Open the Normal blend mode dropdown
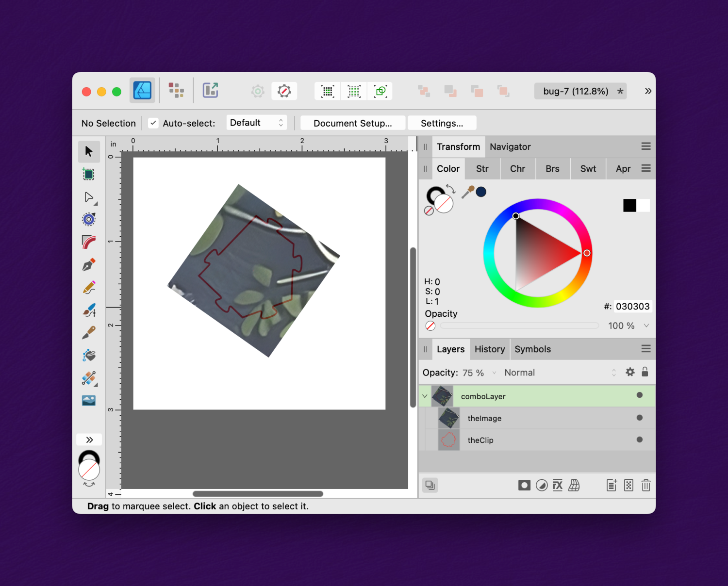This screenshot has height=586, width=728. coord(561,373)
